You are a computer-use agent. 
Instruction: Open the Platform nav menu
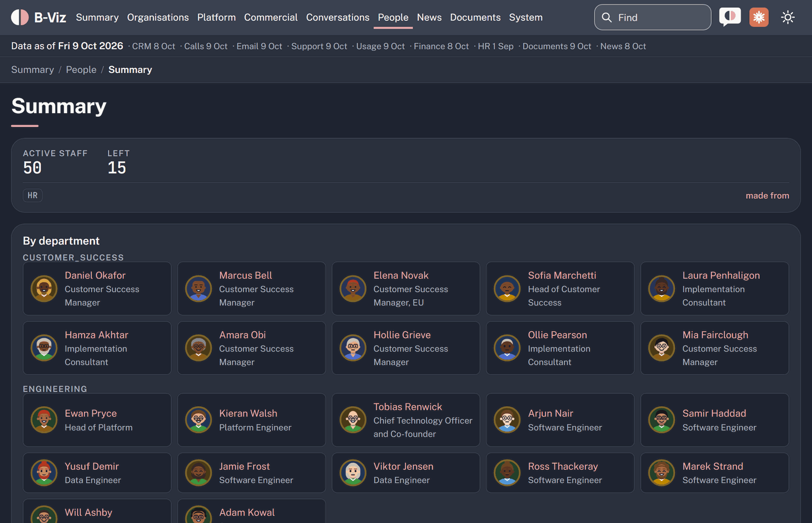[x=217, y=17]
